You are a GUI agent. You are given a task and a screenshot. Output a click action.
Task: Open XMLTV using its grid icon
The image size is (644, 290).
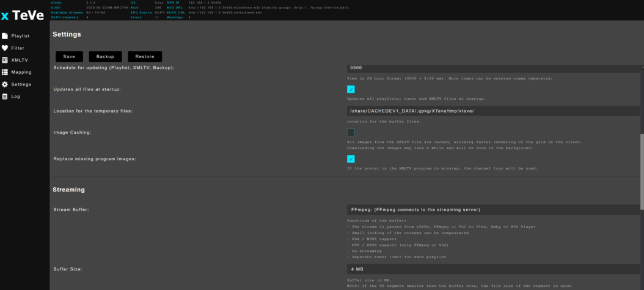pyautogui.click(x=5, y=60)
